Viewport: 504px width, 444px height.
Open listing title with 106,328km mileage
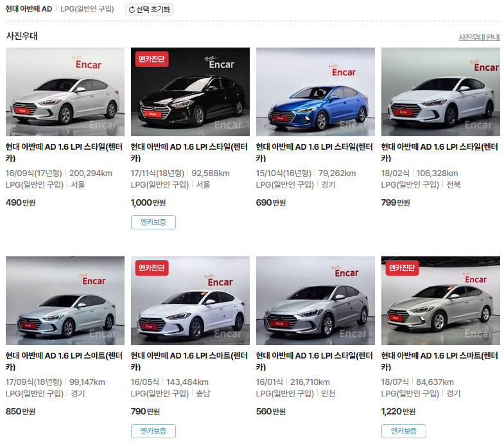[439, 152]
